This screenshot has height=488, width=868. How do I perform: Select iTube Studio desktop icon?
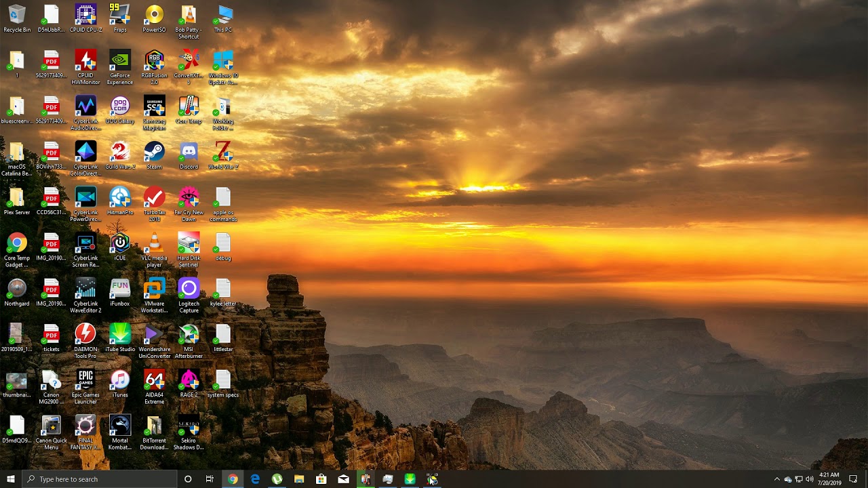[120, 338]
